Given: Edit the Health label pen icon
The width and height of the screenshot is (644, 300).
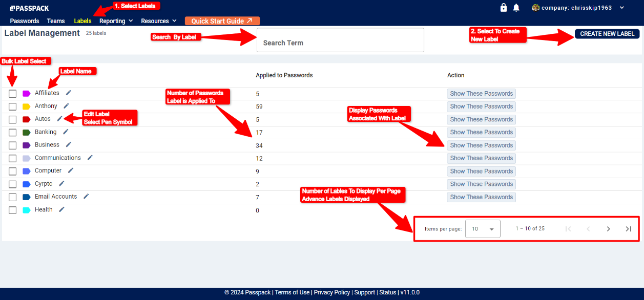Looking at the screenshot, I should 61,209.
